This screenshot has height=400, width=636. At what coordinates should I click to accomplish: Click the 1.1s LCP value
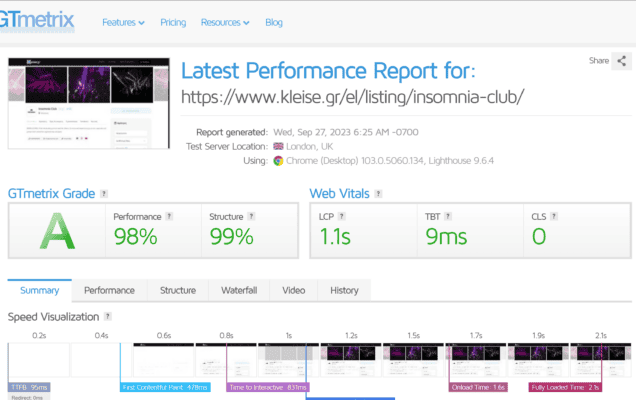335,237
